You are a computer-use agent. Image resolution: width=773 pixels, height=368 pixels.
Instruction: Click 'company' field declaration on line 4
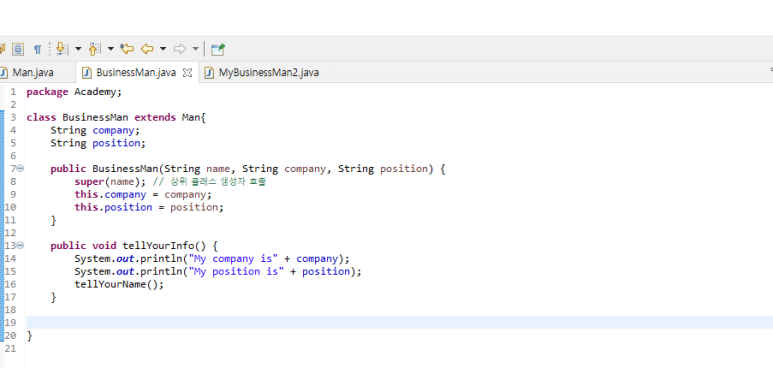(113, 130)
